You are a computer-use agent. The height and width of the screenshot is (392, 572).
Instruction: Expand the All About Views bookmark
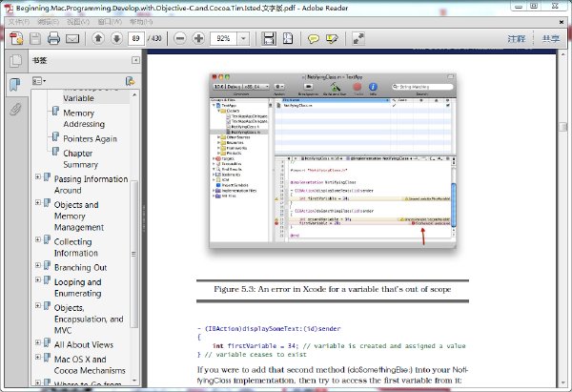[x=38, y=342]
